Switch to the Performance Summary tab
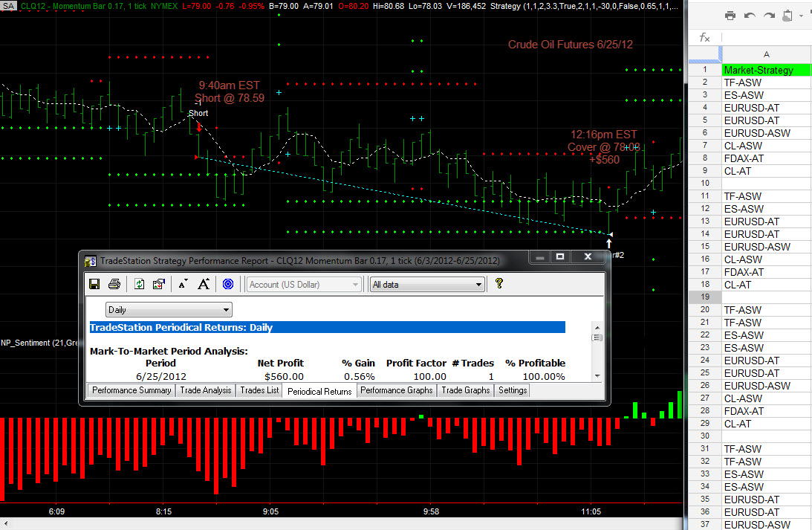The height and width of the screenshot is (530, 812). click(x=131, y=391)
